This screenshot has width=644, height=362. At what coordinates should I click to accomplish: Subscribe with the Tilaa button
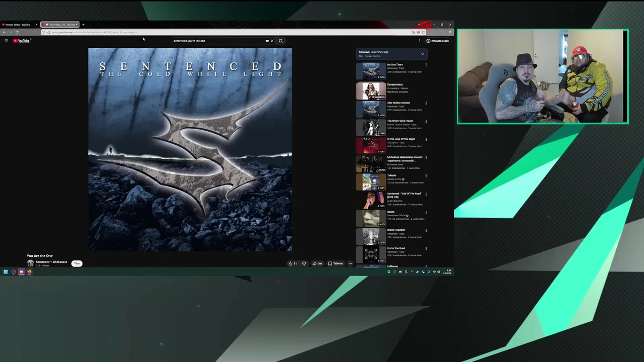pos(76,263)
